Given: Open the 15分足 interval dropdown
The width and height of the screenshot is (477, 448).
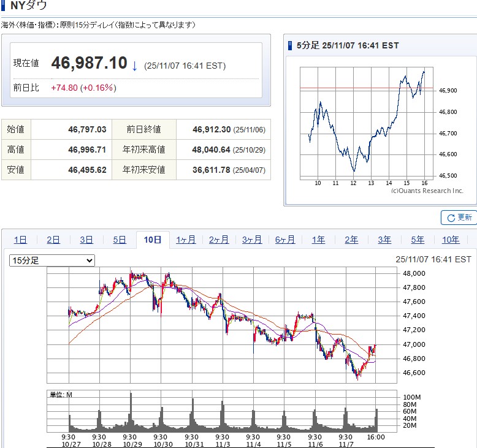Looking at the screenshot, I should pyautogui.click(x=52, y=260).
